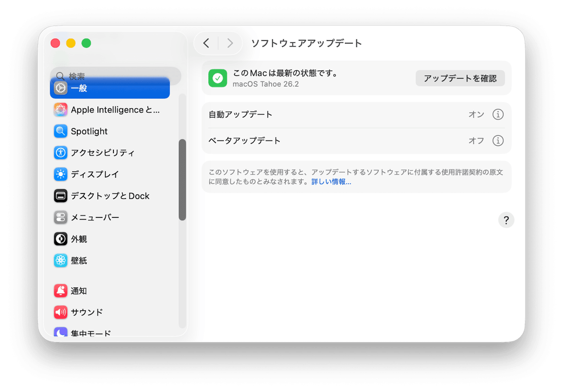Open Spotlight settings from the sidebar
The height and width of the screenshot is (392, 563).
pos(61,131)
